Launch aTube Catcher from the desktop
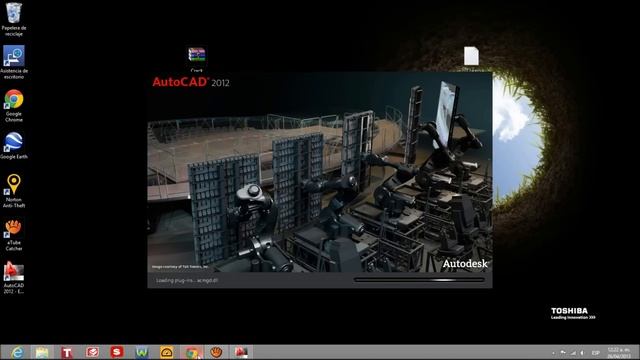The width and height of the screenshot is (640, 360). (x=13, y=235)
